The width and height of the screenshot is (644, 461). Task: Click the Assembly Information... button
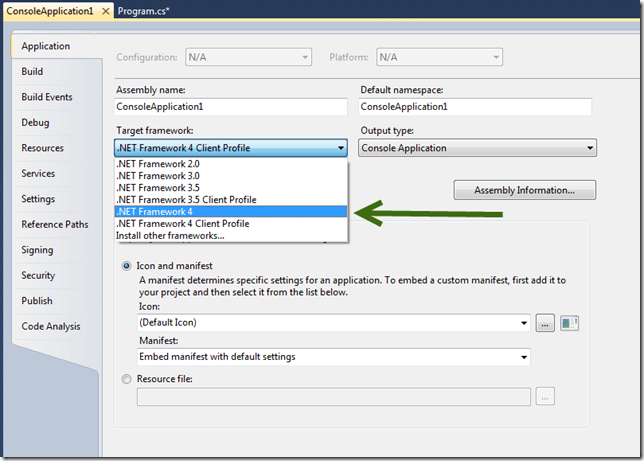point(524,190)
